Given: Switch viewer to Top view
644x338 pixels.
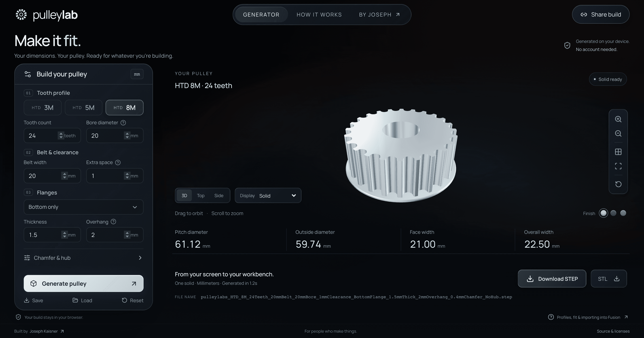Looking at the screenshot, I should 201,196.
